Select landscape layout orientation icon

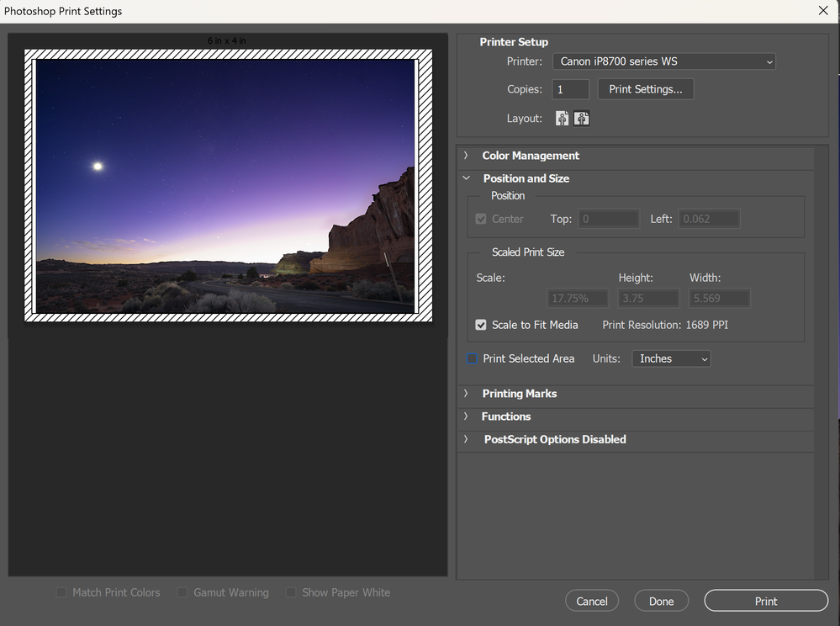pyautogui.click(x=582, y=119)
